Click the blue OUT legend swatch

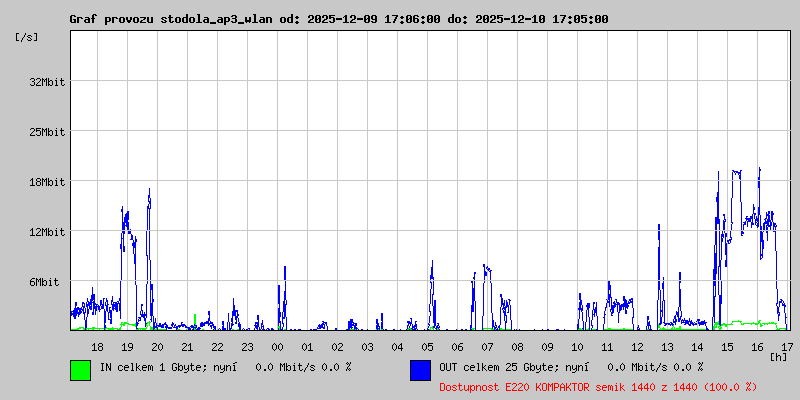point(420,369)
